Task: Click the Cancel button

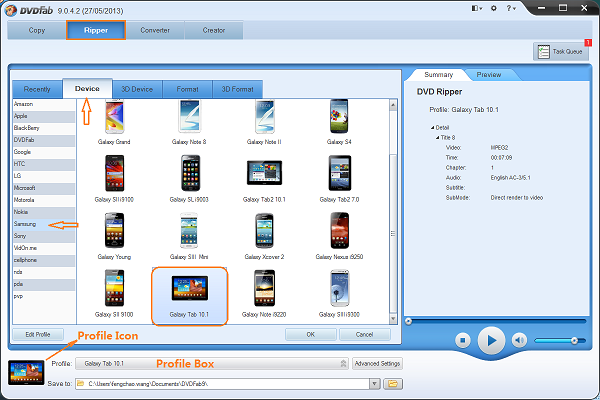Action: point(364,335)
